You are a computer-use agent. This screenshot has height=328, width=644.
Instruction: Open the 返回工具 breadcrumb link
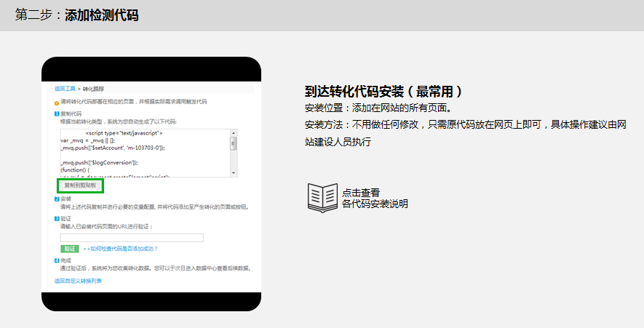(x=65, y=88)
